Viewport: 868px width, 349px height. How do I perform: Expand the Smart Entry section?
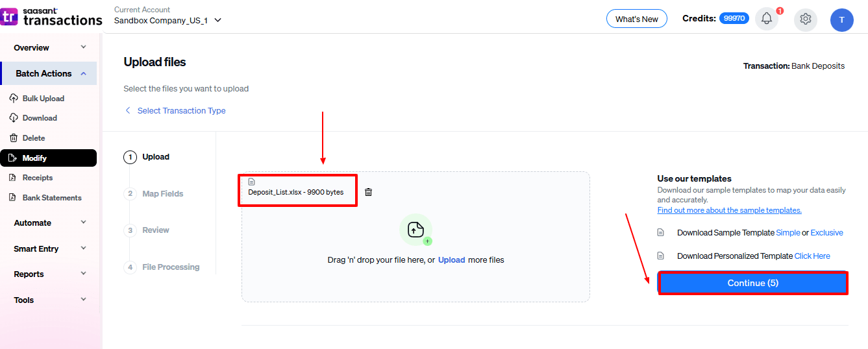point(83,248)
